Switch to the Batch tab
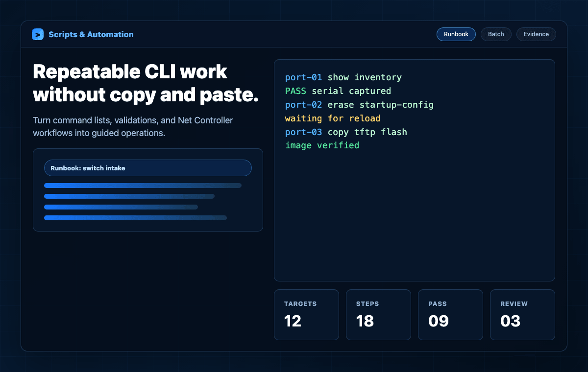 click(x=496, y=34)
